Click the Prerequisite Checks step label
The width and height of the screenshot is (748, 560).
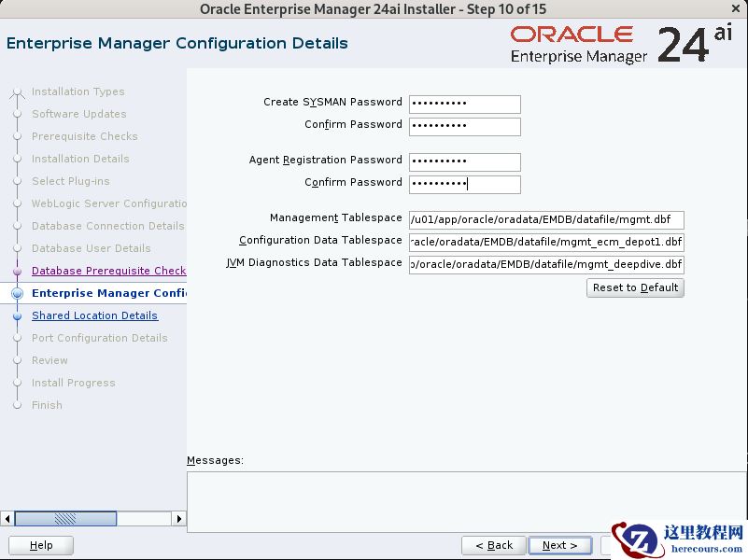coord(84,136)
